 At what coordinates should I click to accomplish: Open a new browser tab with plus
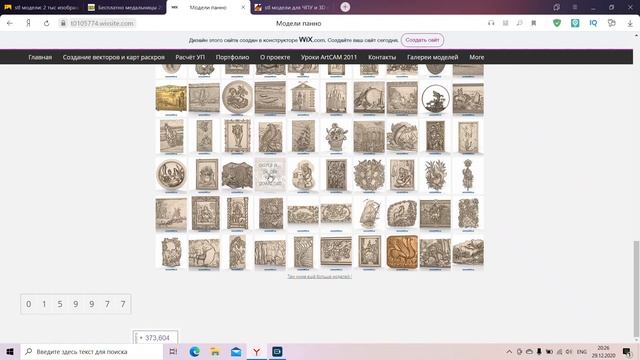(x=345, y=7)
